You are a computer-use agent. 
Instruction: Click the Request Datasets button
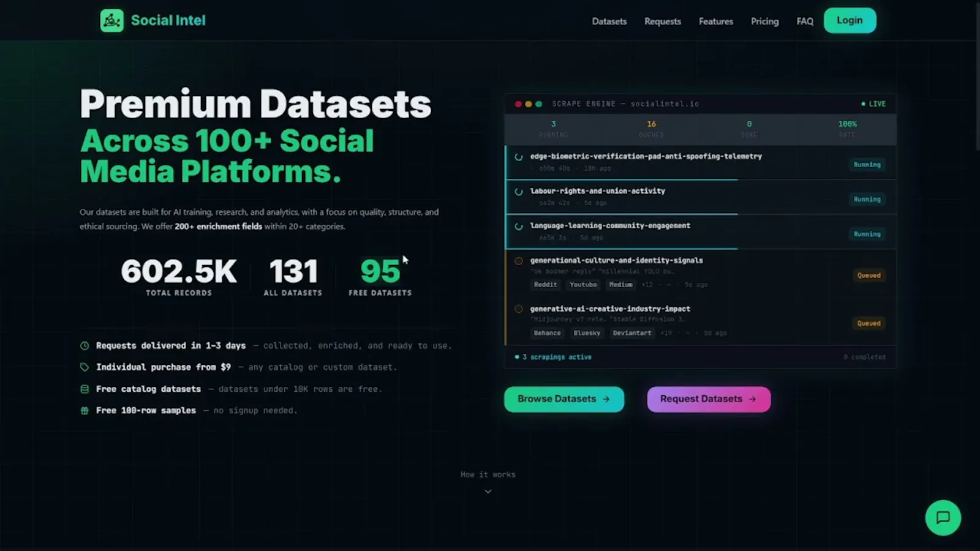[709, 399]
